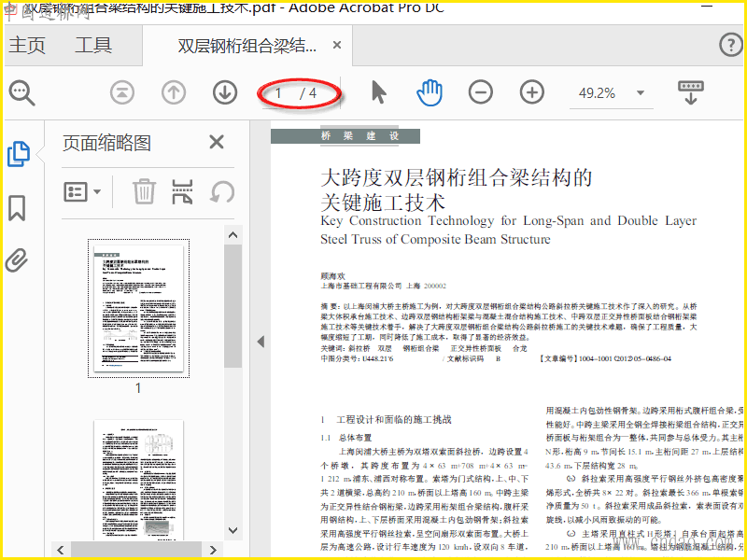Image resolution: width=747 pixels, height=560 pixels.
Task: Open the zoom level dropdown arrow
Action: (641, 92)
